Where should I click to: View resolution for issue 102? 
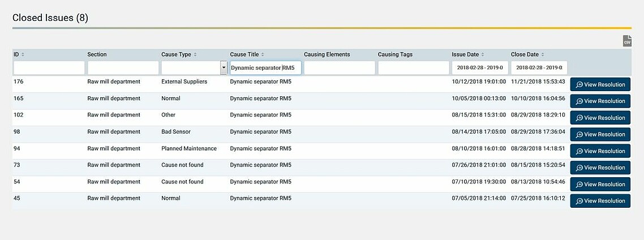pos(600,118)
